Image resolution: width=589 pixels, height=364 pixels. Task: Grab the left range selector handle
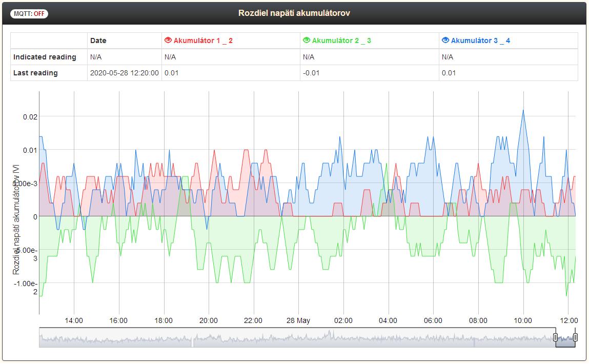pyautogui.click(x=555, y=337)
